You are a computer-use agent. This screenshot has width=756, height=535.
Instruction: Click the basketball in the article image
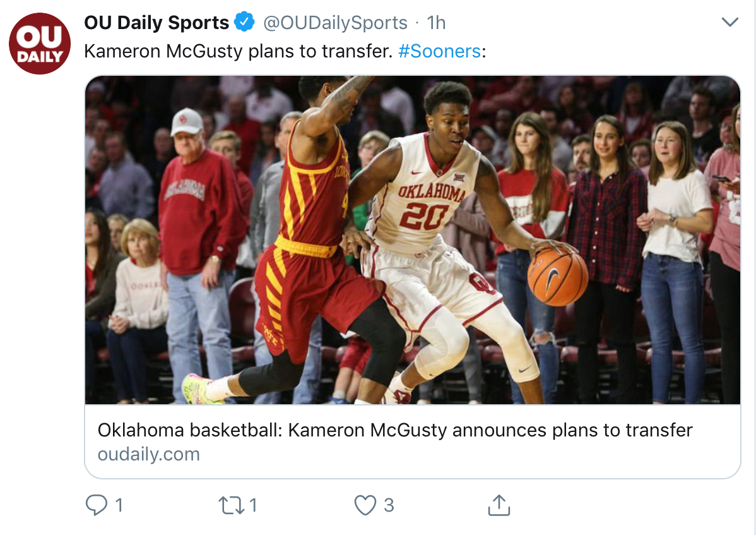point(558,277)
